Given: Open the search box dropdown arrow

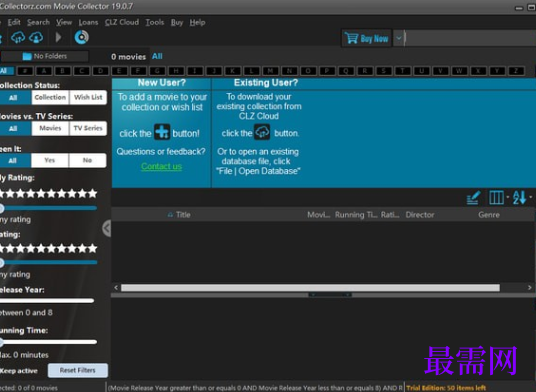Looking at the screenshot, I should click(399, 38).
